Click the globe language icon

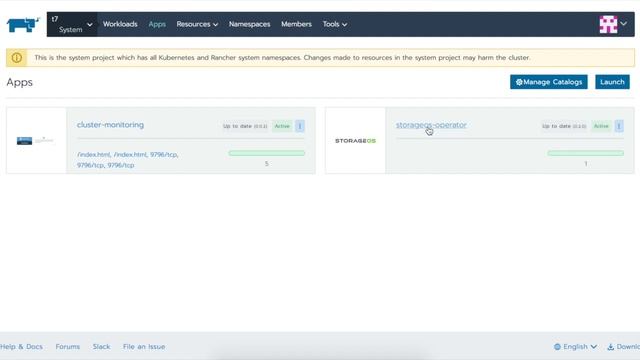(557, 347)
